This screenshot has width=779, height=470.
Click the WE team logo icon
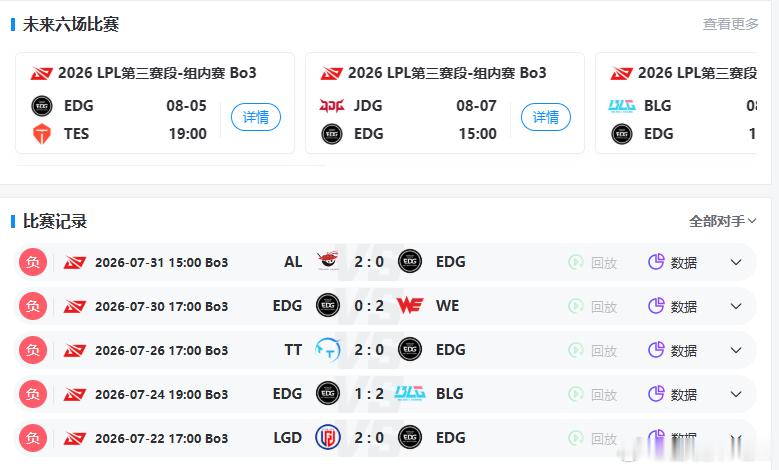pos(410,306)
